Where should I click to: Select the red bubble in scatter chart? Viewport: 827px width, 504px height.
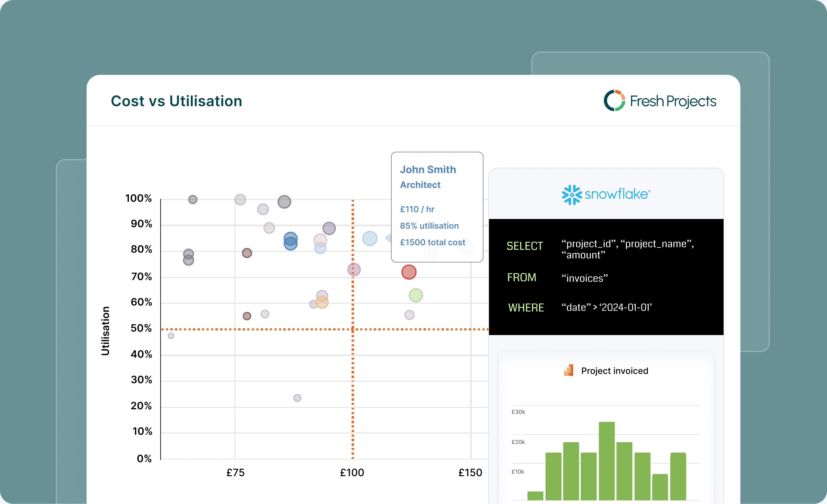[409, 272]
